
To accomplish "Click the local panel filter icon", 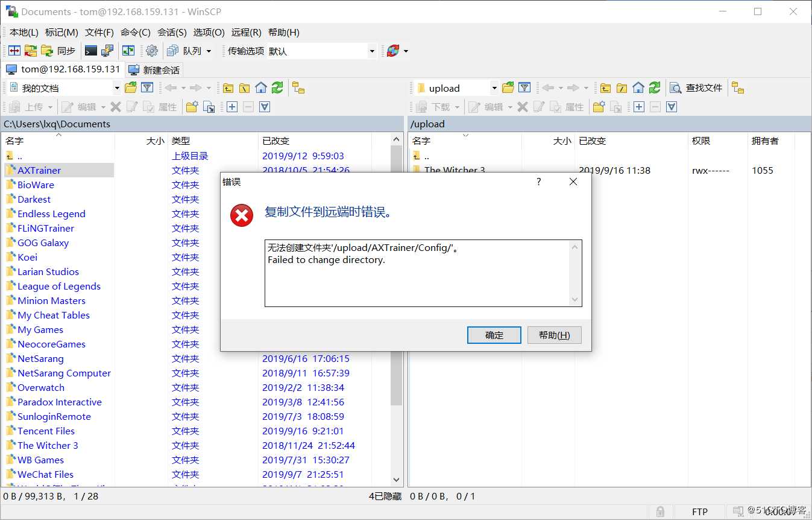I will (147, 88).
